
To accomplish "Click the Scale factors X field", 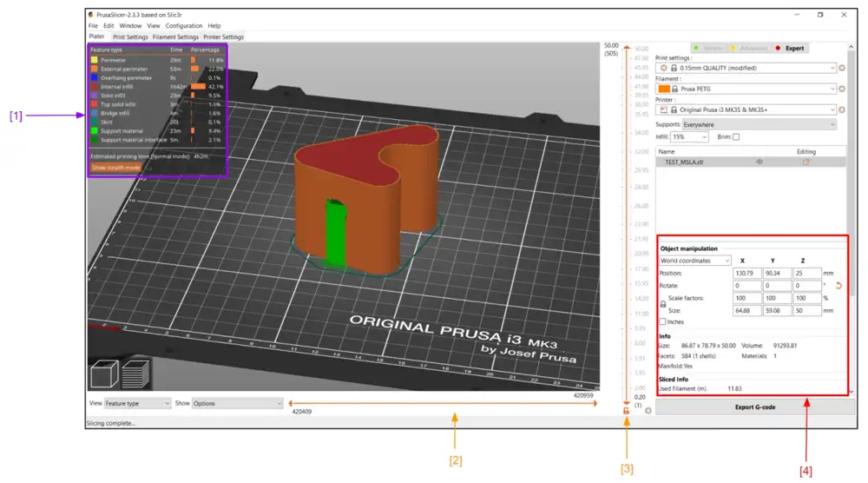I will (746, 298).
